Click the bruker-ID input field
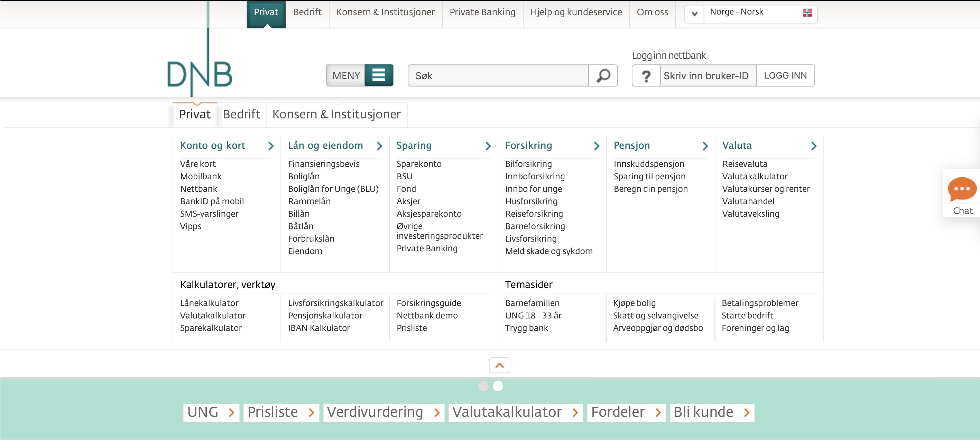Image resolution: width=980 pixels, height=441 pixels. click(x=707, y=76)
